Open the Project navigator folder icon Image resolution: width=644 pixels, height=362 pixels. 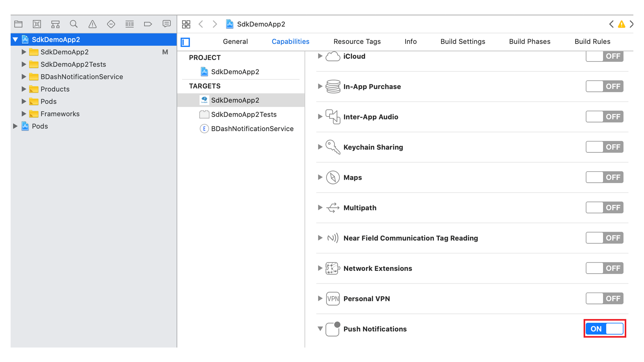coord(18,24)
